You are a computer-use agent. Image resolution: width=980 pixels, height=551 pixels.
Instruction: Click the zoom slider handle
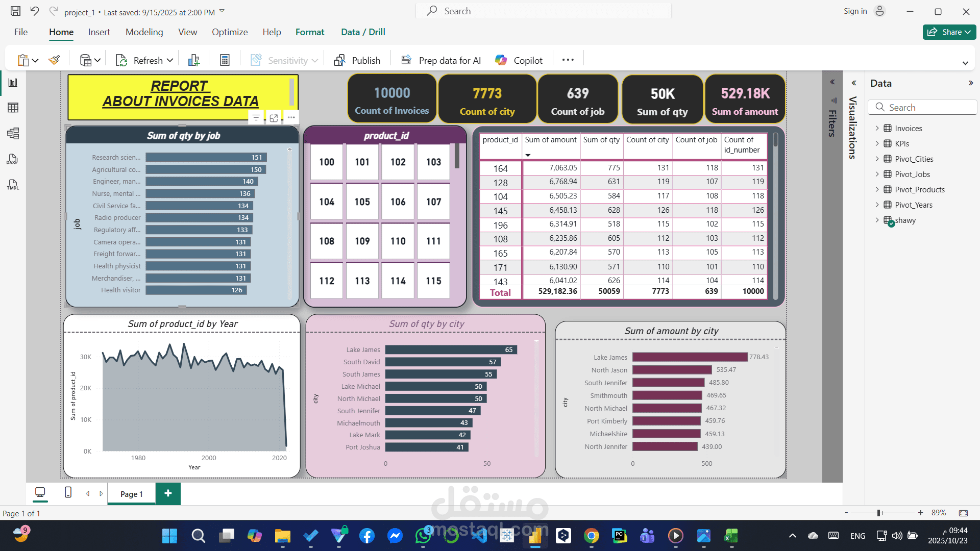879,513
